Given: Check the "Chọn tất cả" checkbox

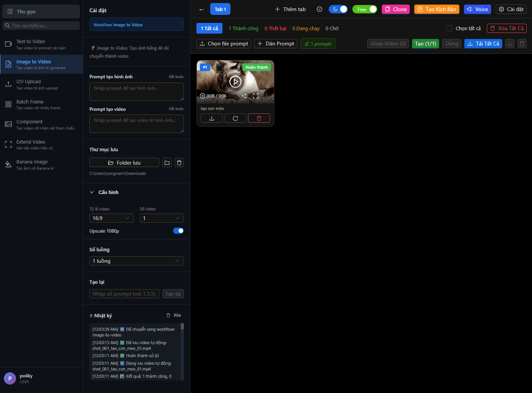Looking at the screenshot, I should (449, 28).
